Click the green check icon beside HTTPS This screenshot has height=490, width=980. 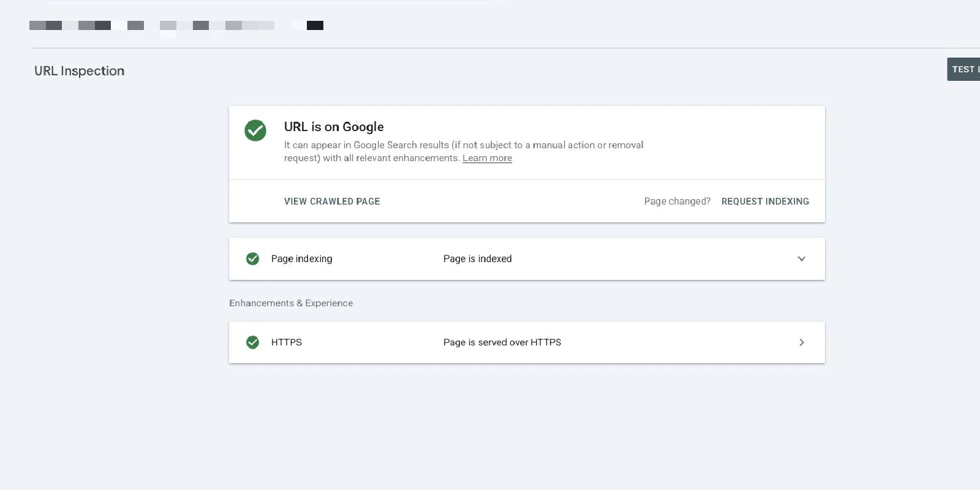pyautogui.click(x=252, y=342)
